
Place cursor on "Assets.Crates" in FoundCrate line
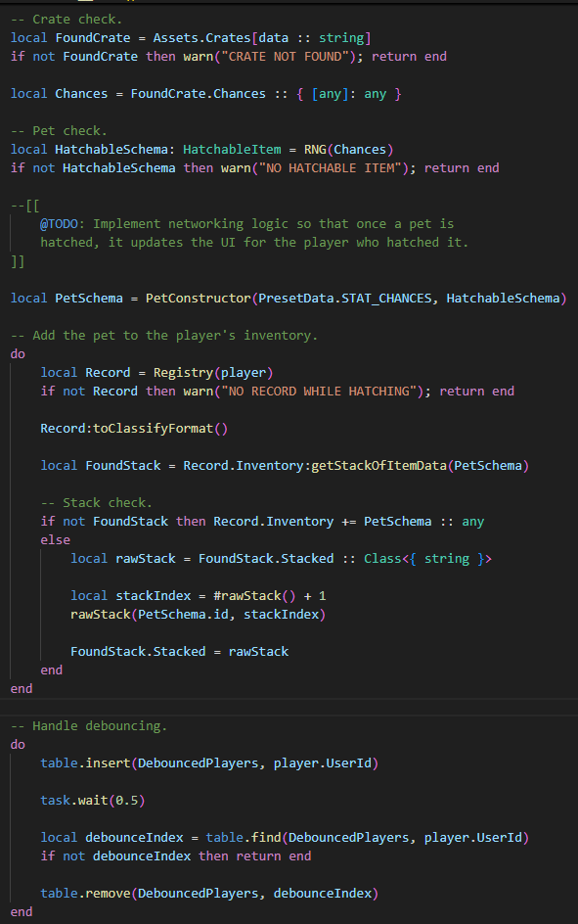click(201, 38)
